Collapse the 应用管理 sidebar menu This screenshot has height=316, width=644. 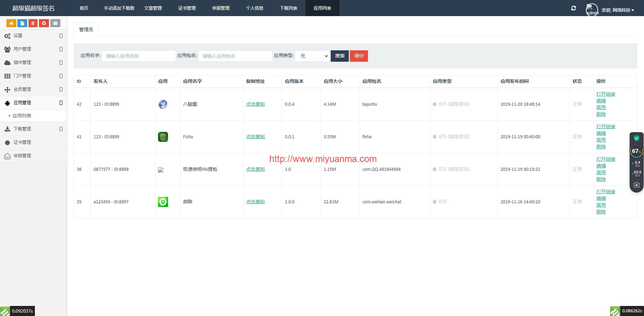click(x=33, y=103)
